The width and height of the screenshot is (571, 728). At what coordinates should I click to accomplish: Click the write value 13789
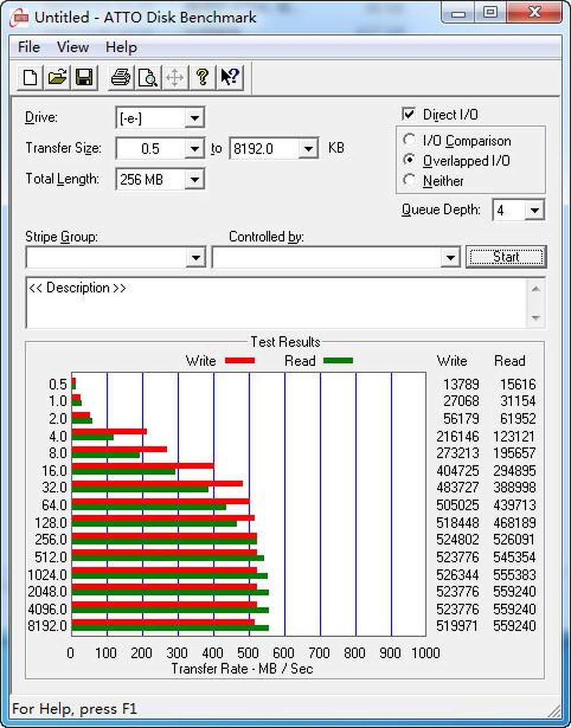[x=461, y=385]
